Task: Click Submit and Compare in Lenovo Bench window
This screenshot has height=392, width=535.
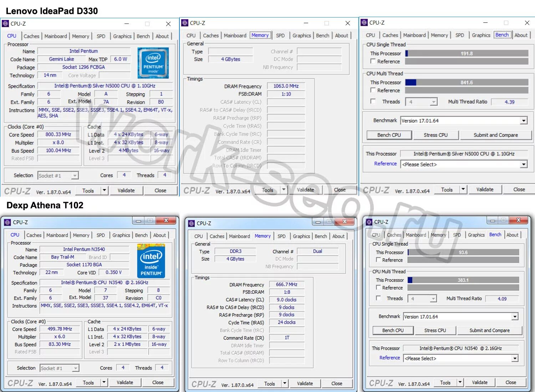Action: click(496, 135)
